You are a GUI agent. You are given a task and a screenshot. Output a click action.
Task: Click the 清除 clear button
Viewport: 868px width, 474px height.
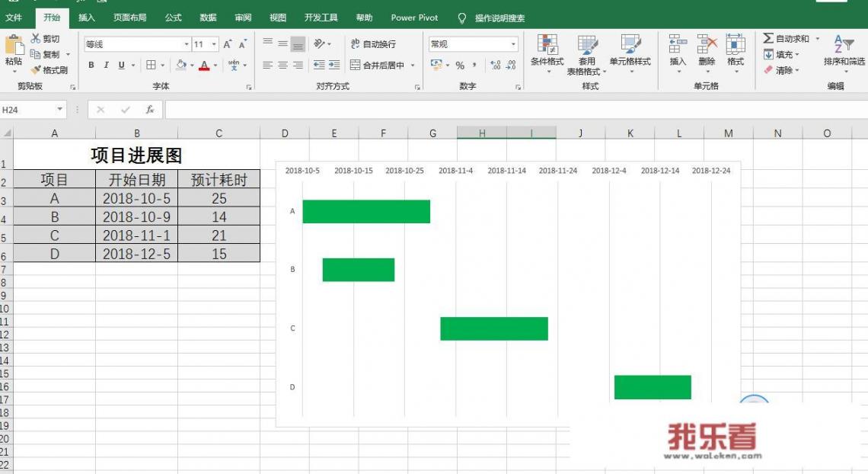point(781,70)
